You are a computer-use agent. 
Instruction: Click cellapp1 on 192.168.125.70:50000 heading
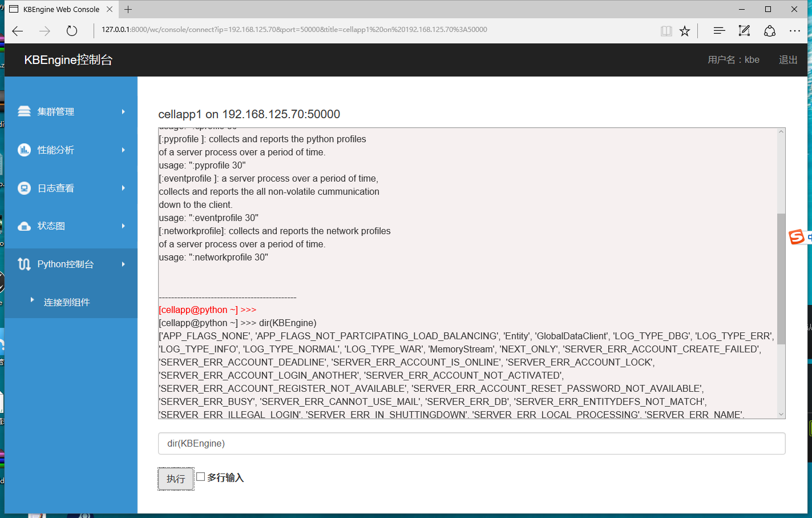pos(249,114)
